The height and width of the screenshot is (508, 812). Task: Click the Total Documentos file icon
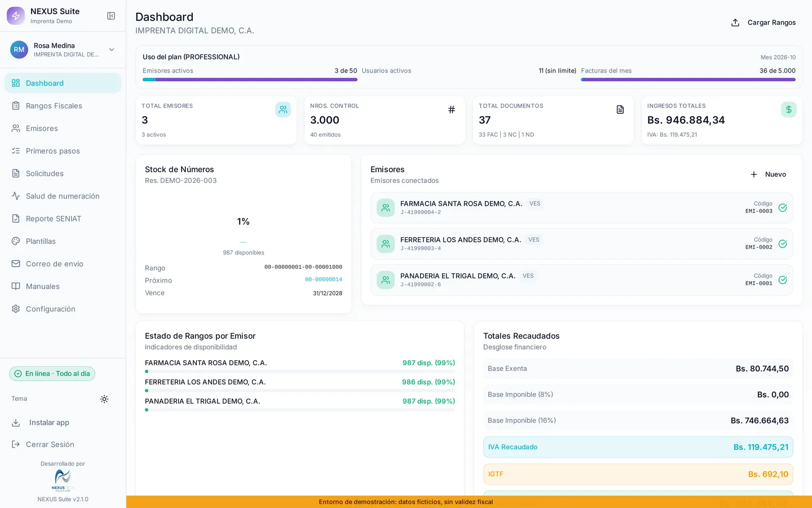click(x=620, y=109)
